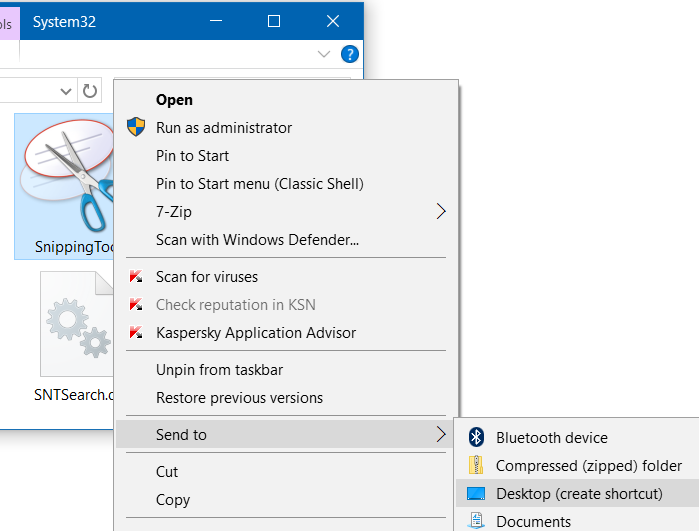
Task: Send to Desktop (create shortcut)
Action: (x=579, y=494)
